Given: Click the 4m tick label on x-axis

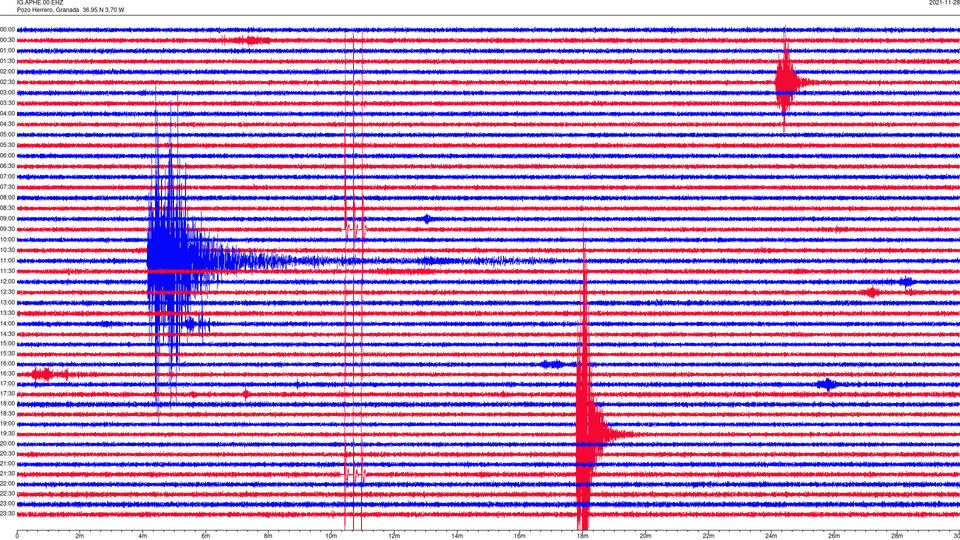Looking at the screenshot, I should click(x=143, y=536).
